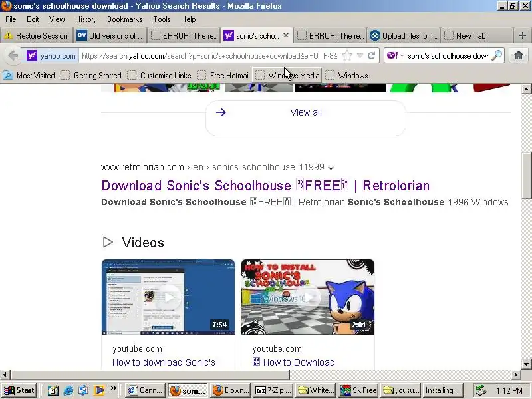The width and height of the screenshot is (532, 399).
Task: Click the vertical scrollbar up arrow
Action: (x=526, y=89)
